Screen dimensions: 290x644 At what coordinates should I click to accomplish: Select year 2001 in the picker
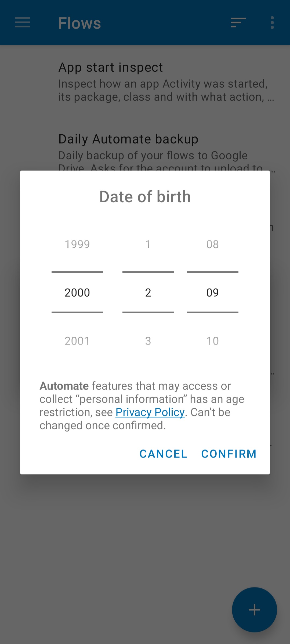(77, 341)
